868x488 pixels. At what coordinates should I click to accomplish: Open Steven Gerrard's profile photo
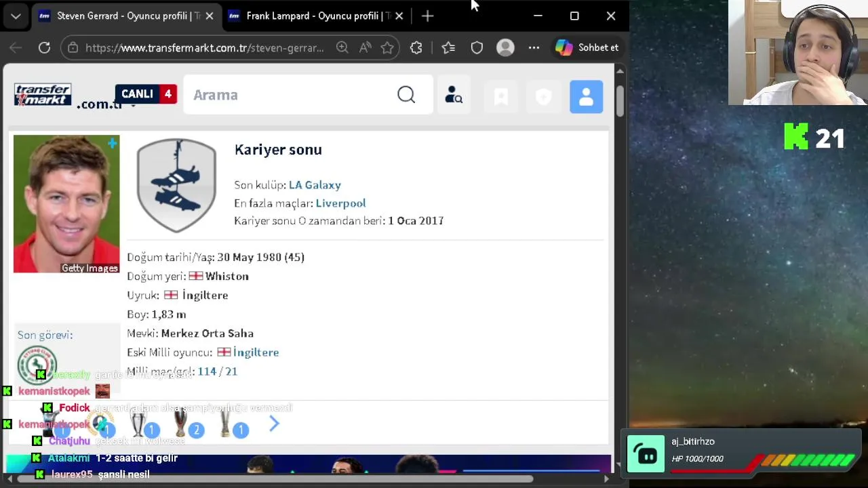point(66,204)
